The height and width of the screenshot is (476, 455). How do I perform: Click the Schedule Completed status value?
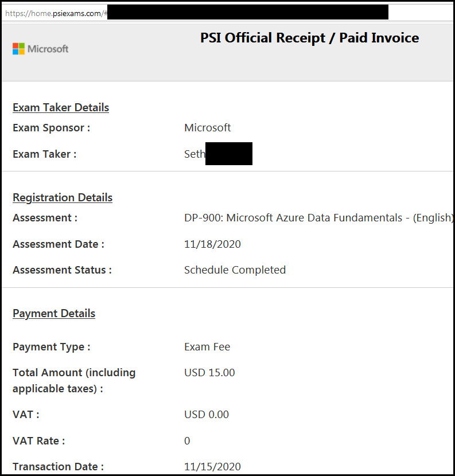235,270
